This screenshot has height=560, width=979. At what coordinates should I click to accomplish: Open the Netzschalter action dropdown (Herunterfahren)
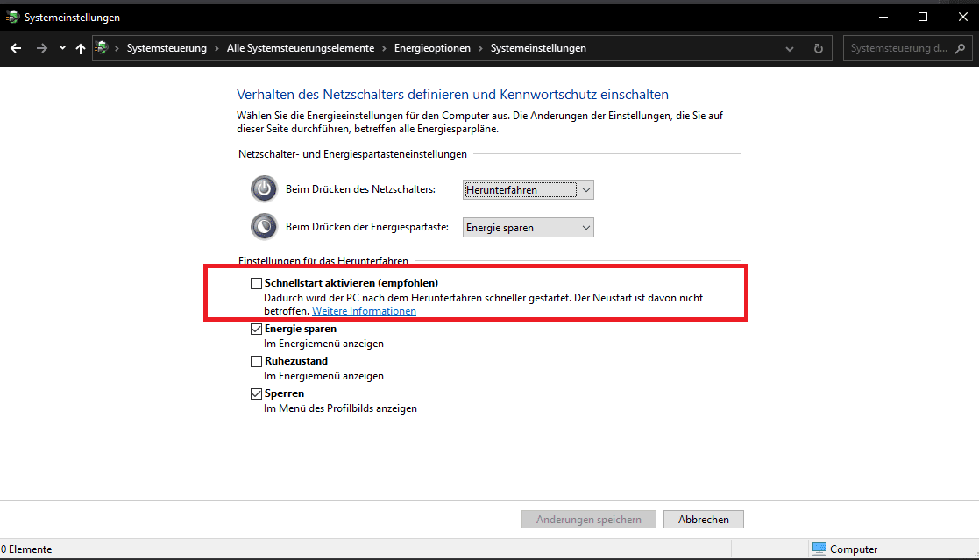529,190
